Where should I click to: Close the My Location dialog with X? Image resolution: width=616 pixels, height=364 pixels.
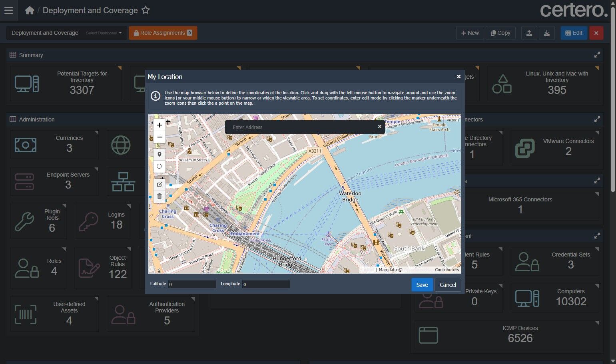(x=459, y=77)
